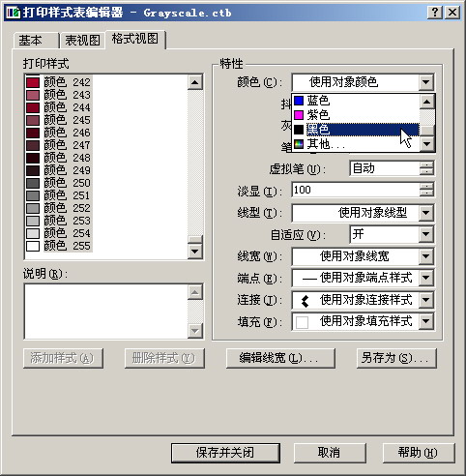Open the 颜色(C) dropdown arrow
466x476 pixels.
coord(426,82)
